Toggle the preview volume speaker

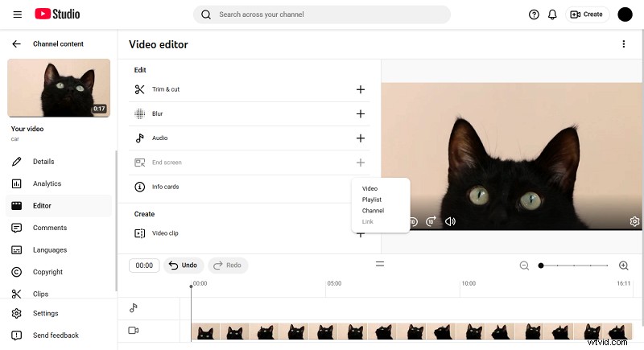coord(450,221)
